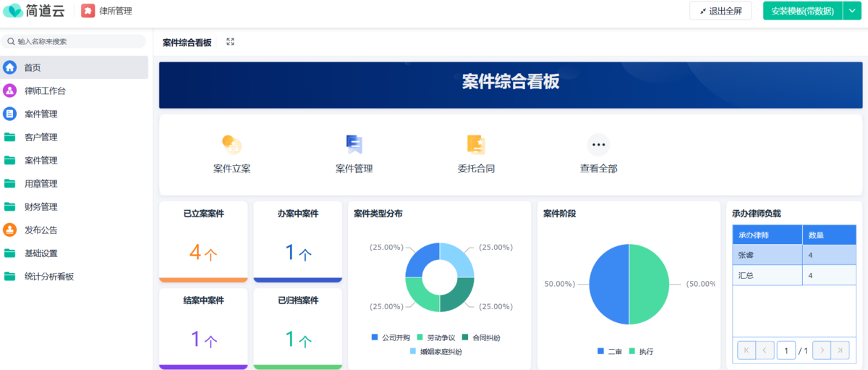The width and height of the screenshot is (868, 370).
Task: Click the orange 发布公告 icon
Action: [9, 230]
